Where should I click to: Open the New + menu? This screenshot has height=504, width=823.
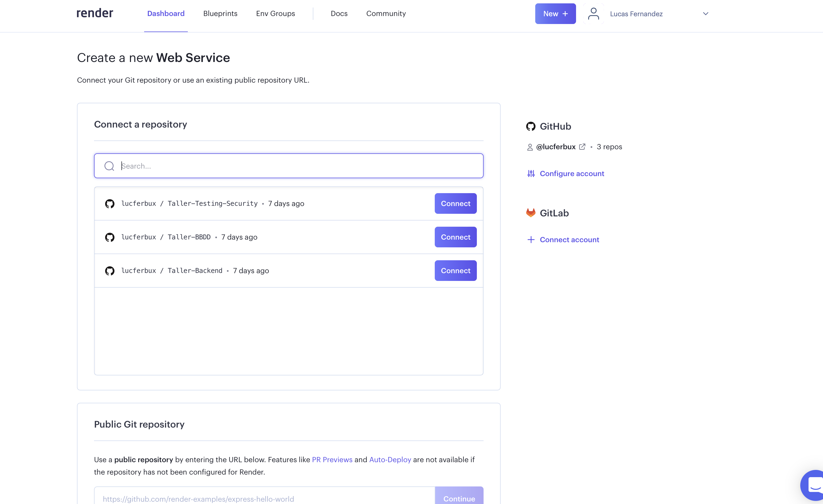[x=555, y=14]
